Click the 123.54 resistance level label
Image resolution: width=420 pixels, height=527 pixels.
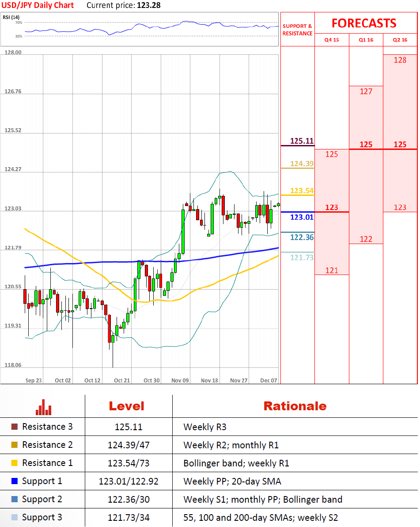coord(302,191)
